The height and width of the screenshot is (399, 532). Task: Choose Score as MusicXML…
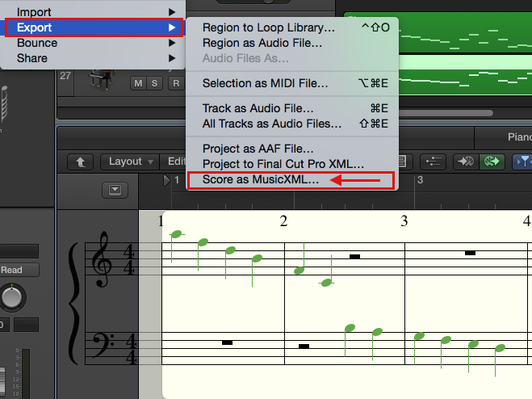click(x=292, y=179)
